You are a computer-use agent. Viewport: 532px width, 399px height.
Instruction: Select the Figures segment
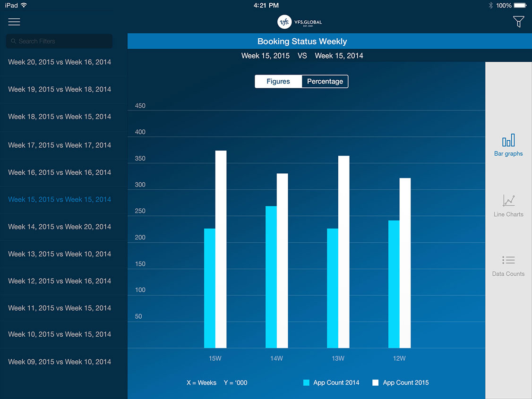pos(278,81)
